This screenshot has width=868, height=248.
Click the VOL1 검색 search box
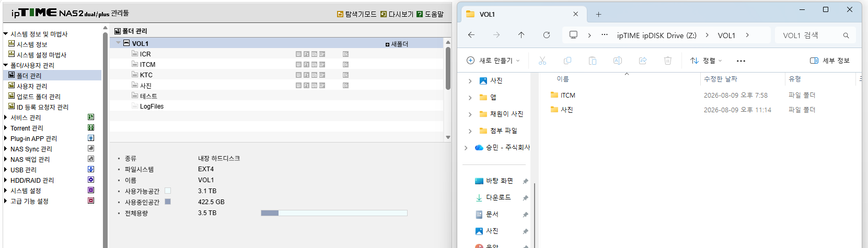[x=815, y=35]
